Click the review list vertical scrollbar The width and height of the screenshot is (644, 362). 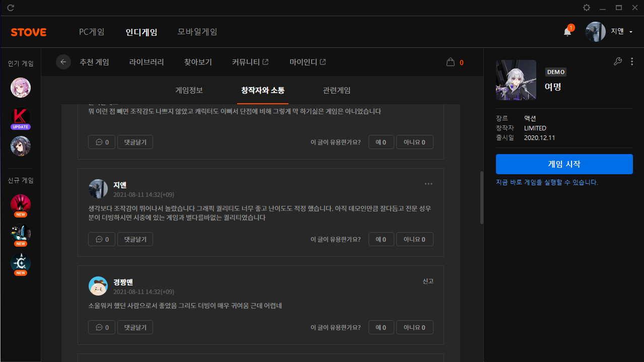tap(481, 197)
